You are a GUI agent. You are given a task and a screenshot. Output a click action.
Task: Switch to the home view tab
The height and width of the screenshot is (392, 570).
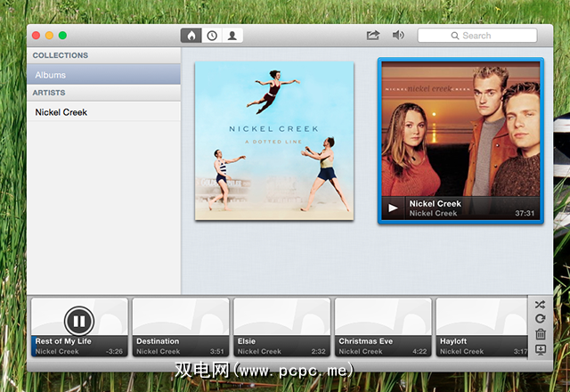click(191, 36)
